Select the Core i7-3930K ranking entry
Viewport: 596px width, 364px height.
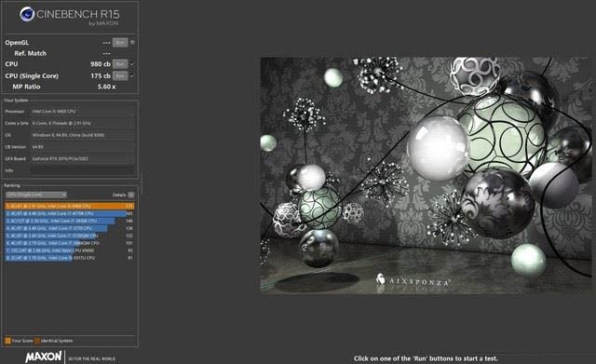pyautogui.click(x=70, y=221)
